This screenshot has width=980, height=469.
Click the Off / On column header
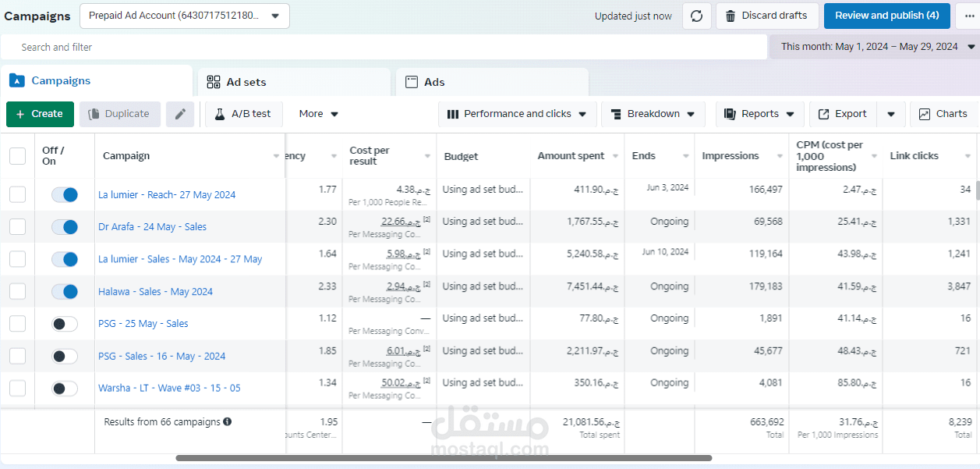53,156
